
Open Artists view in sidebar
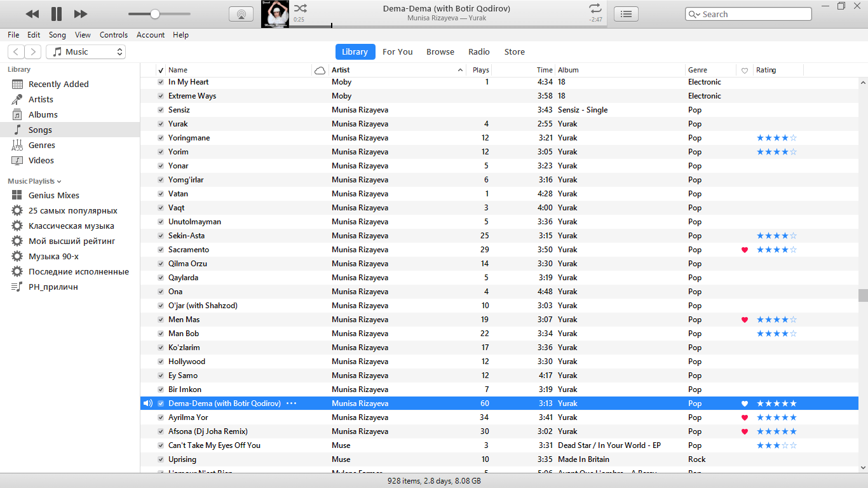(x=41, y=99)
